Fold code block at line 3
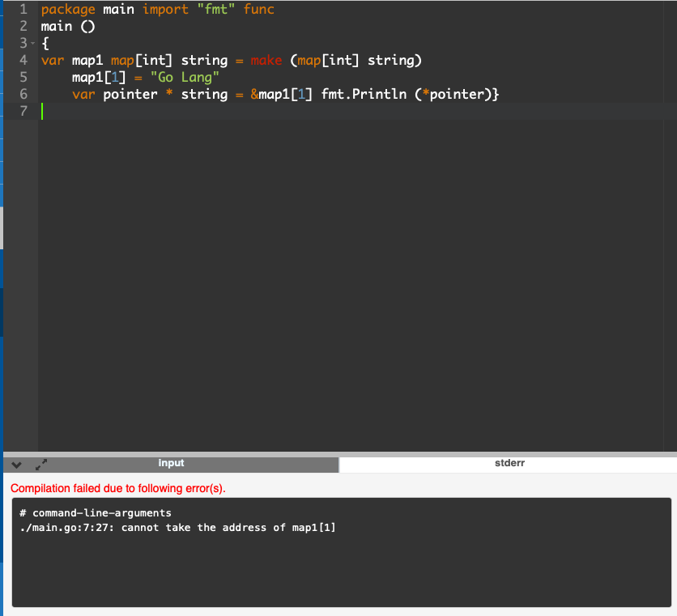Screen dimensions: 677x616 pos(33,43)
